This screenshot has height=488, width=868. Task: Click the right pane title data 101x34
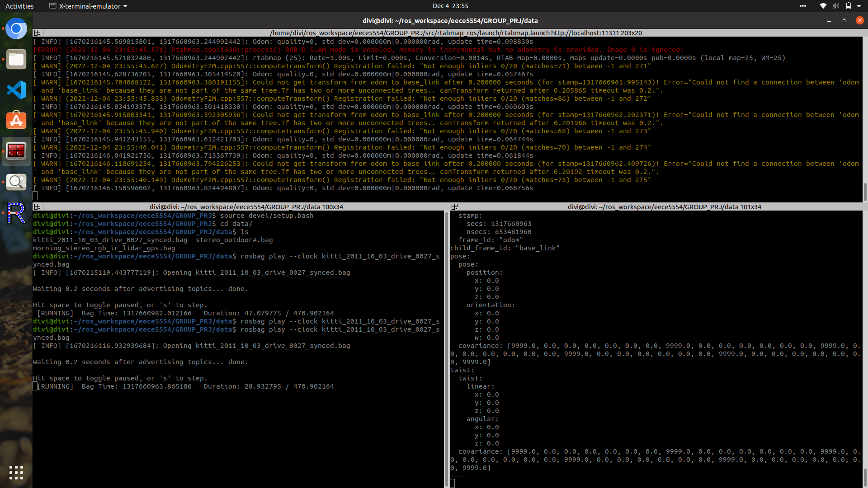coord(664,207)
